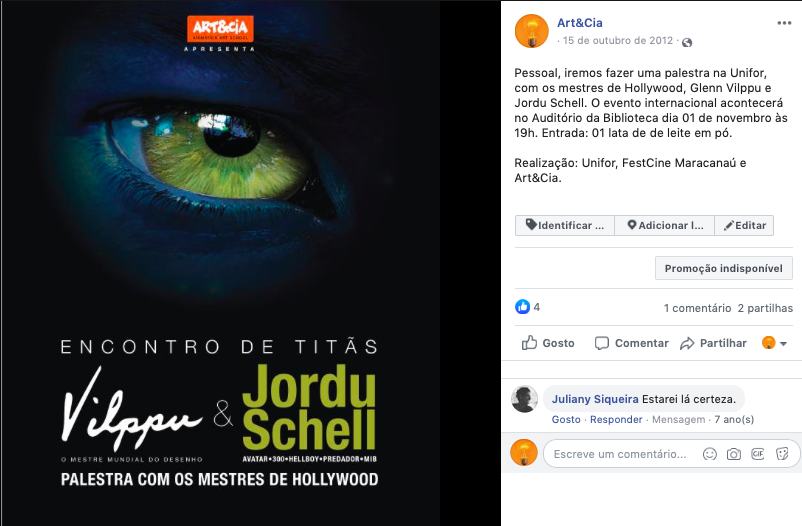Image resolution: width=802 pixels, height=526 pixels.
Task: Open Juliany Siqueira's profile link
Action: coord(595,399)
